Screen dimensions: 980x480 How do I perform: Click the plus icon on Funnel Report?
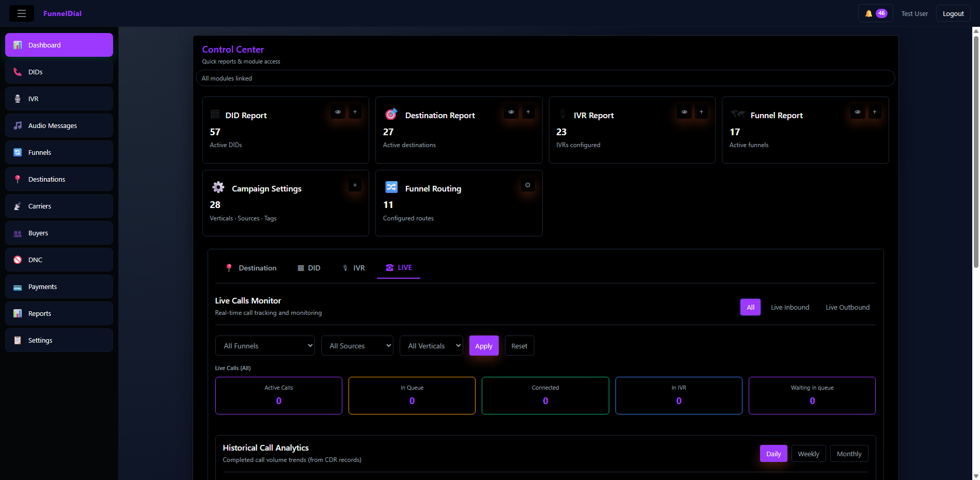(x=874, y=112)
